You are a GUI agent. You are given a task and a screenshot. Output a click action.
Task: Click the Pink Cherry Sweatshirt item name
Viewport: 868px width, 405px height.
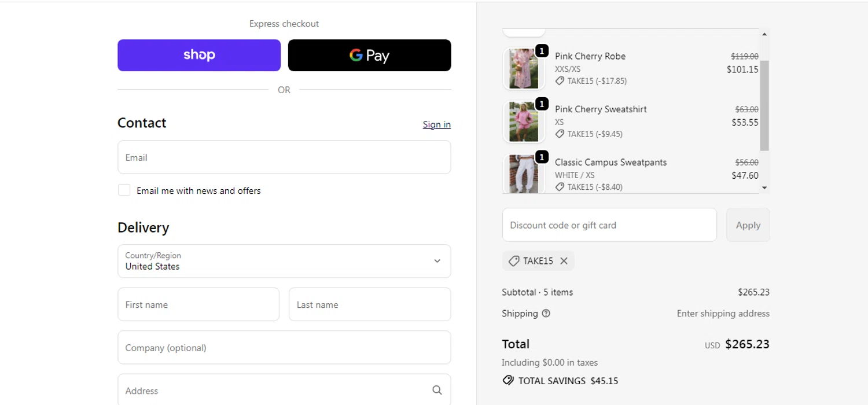coord(601,109)
